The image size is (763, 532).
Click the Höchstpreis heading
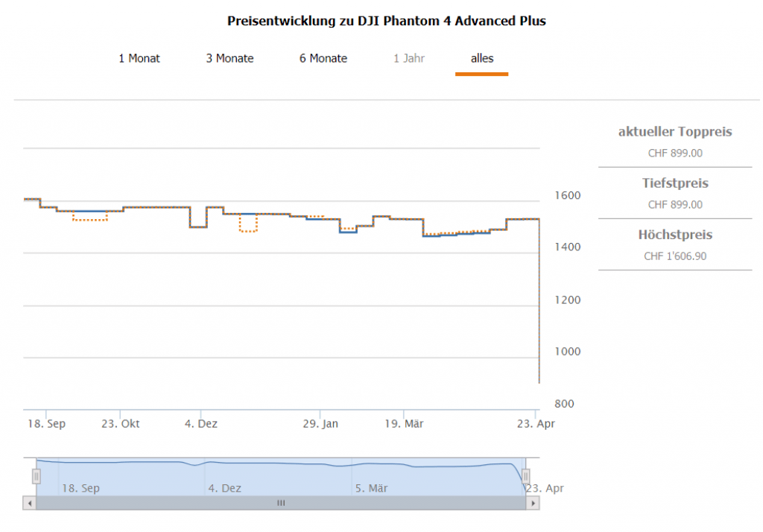[x=675, y=235]
